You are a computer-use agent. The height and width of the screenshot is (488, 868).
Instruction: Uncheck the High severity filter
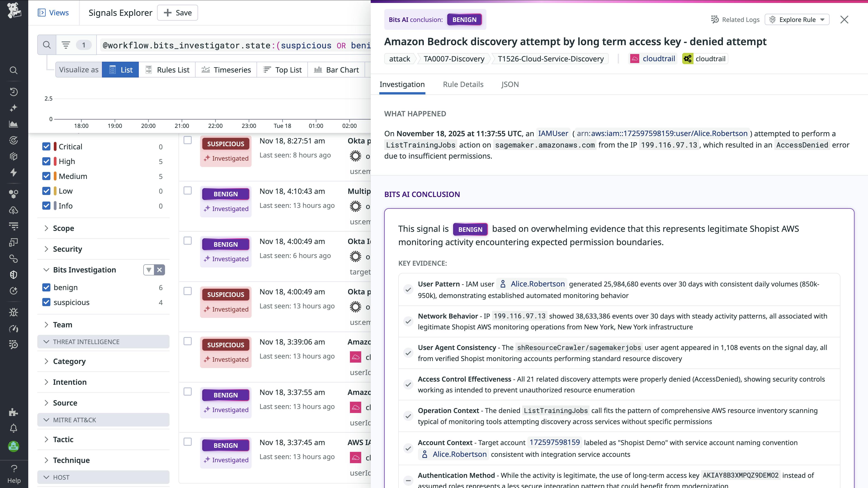click(46, 161)
